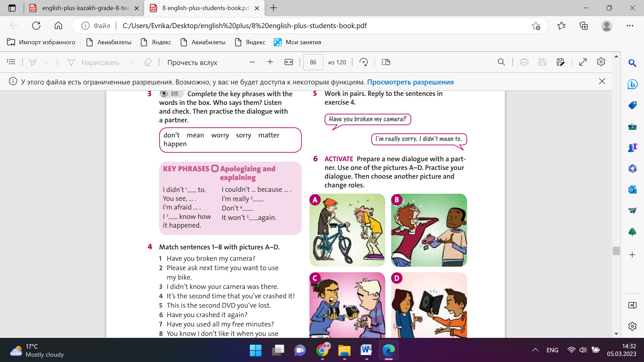The image size is (644, 362).
Task: Click the Прочесть вслух button
Action: (192, 62)
